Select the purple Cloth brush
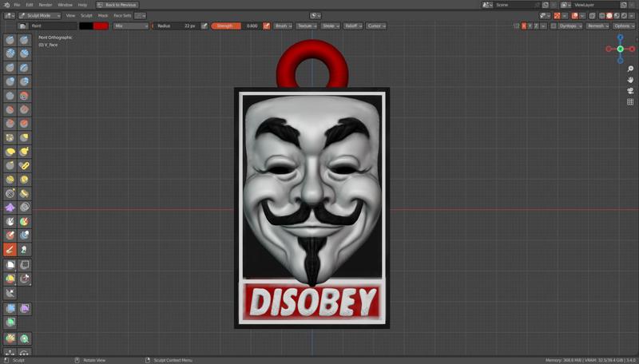The height and width of the screenshot is (364, 639). coord(10,208)
